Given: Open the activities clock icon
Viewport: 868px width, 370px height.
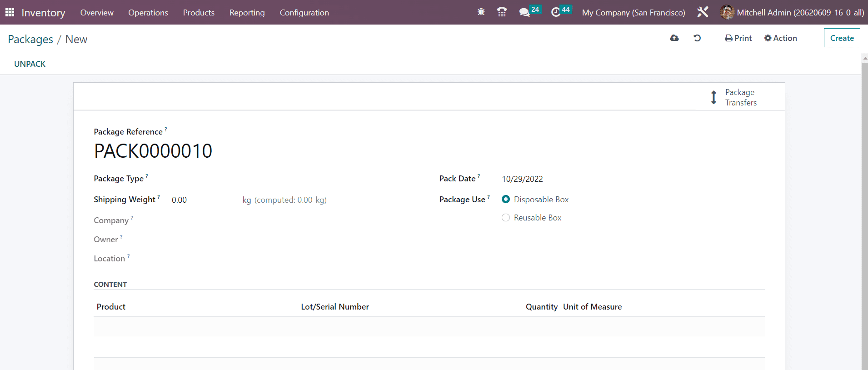Looking at the screenshot, I should 555,12.
